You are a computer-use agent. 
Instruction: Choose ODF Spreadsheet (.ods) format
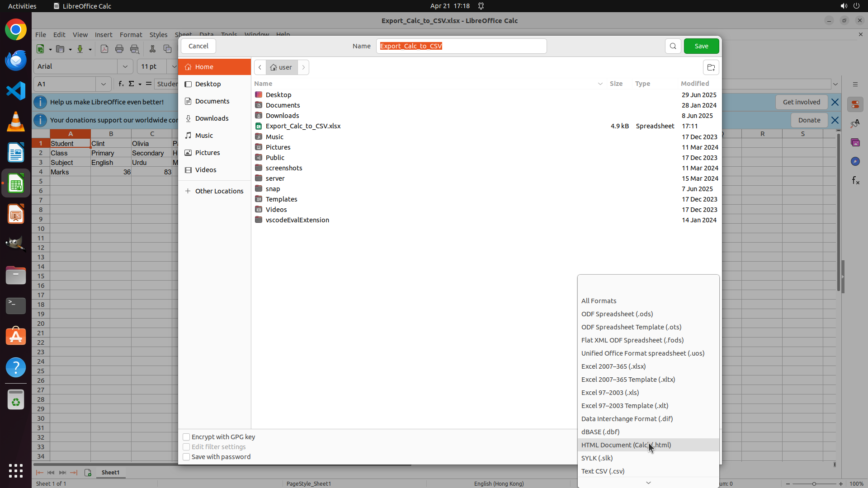617,314
